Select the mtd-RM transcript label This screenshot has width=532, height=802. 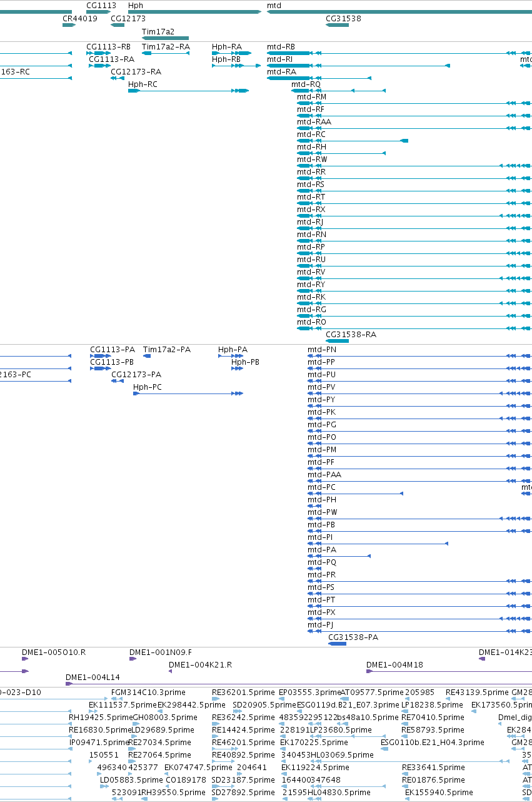click(311, 97)
